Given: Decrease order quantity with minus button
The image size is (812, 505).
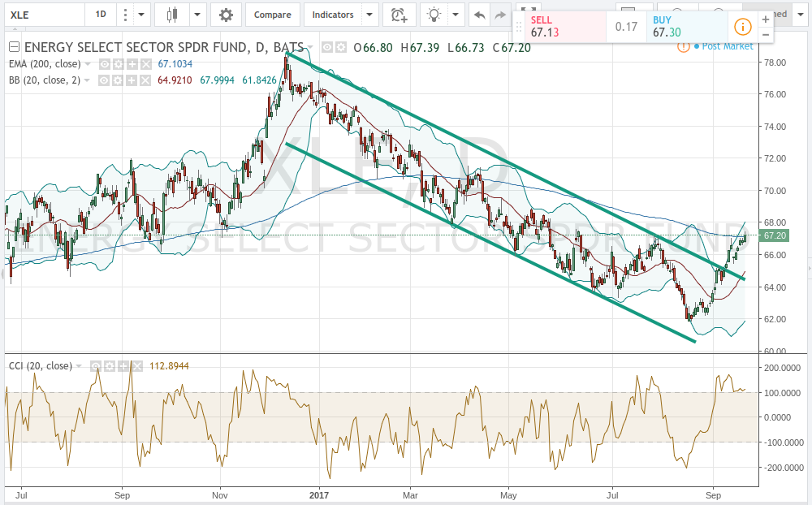Looking at the screenshot, I should [766, 35].
